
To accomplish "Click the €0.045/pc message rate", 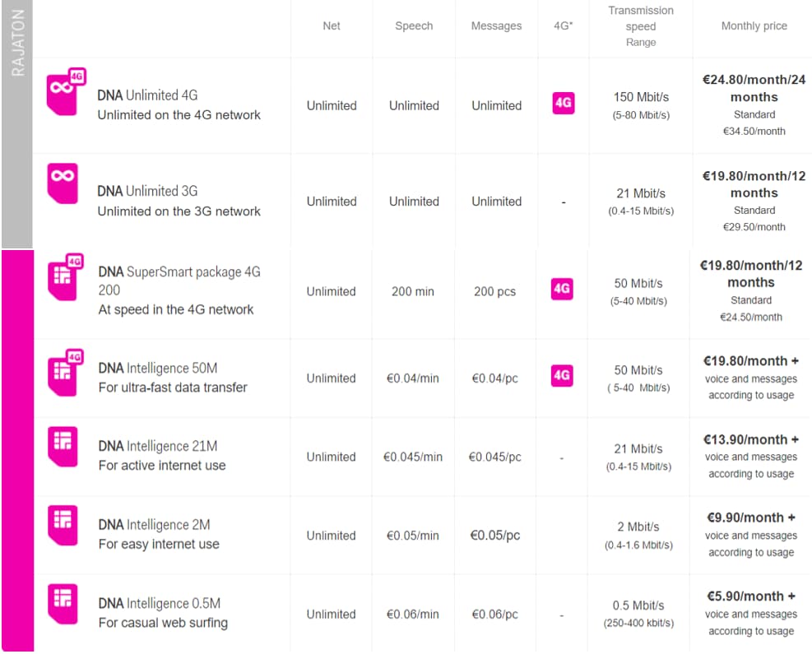I will (494, 457).
